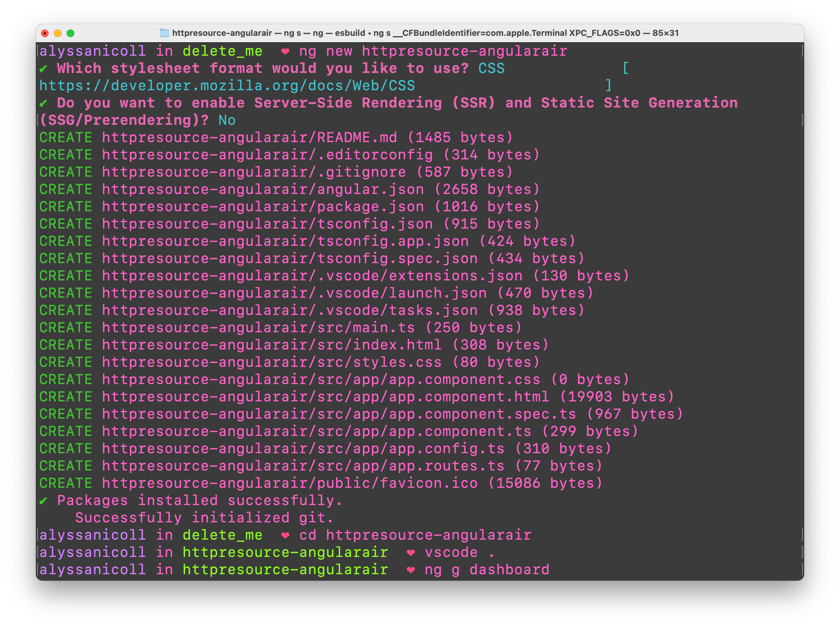Click the 'ng new httpresource-angularair' command
The width and height of the screenshot is (840, 628).
pos(433,51)
